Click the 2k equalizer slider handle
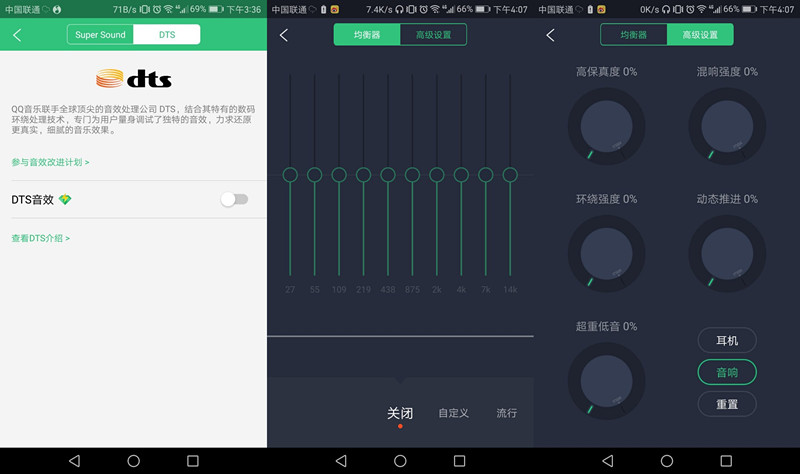800x474 pixels. [437, 175]
